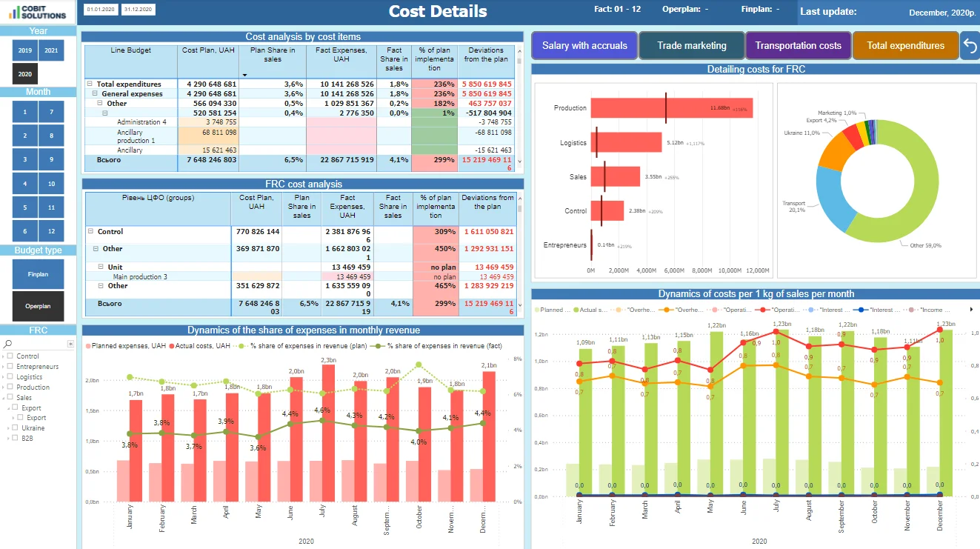Click the Planned expenses legend color marker
Screen dimensions: 980x549
click(87, 346)
